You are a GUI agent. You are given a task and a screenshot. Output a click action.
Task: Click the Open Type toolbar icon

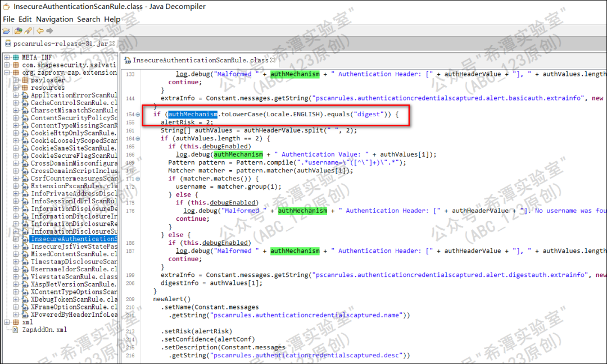[18, 30]
